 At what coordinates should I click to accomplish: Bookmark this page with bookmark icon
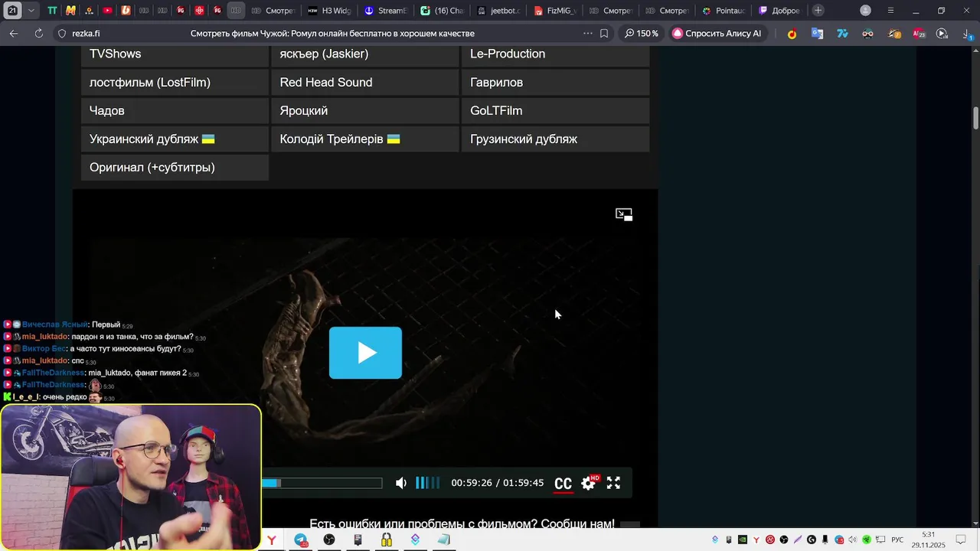[x=604, y=34]
